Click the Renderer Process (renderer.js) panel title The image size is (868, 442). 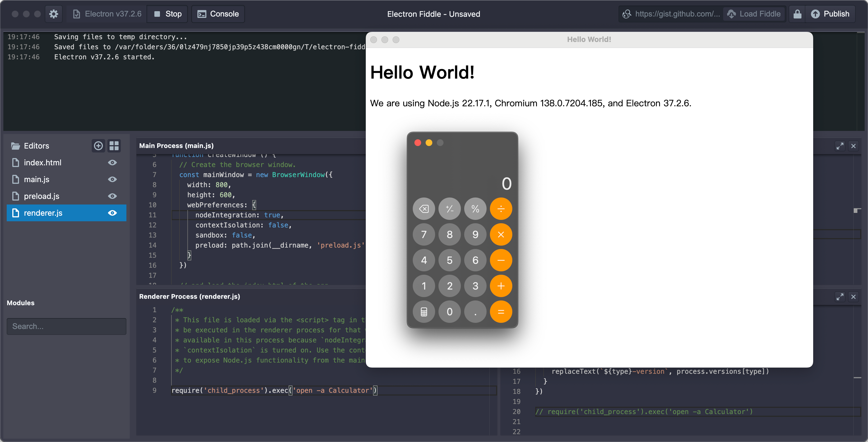[189, 296]
